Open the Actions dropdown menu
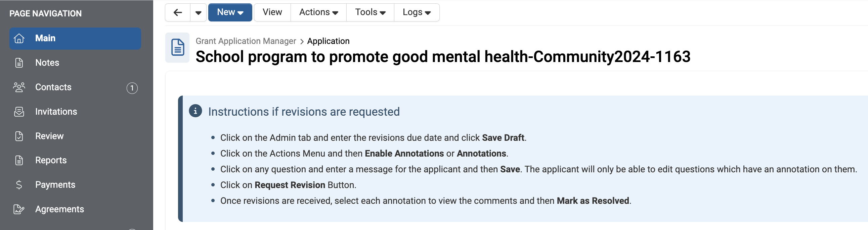Screen dimensions: 868x230 point(318,12)
